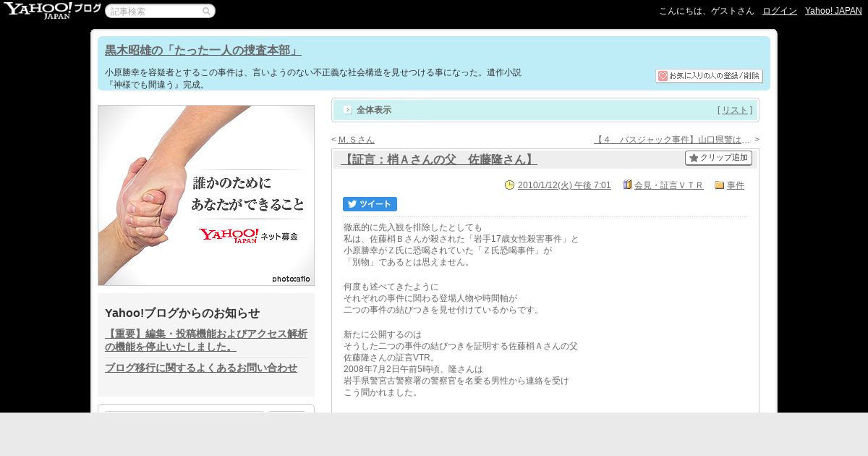868x456 pixels.
Task: Click the heading Yahoo!ブログからのお知らせ
Action: [182, 313]
